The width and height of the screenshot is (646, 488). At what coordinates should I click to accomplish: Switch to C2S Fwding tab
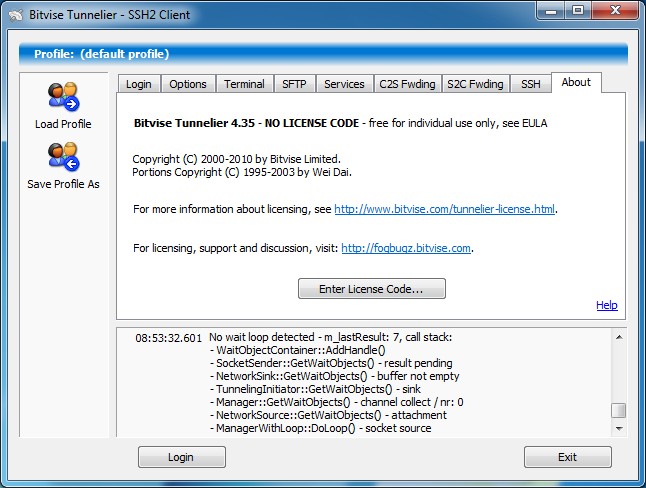point(407,84)
